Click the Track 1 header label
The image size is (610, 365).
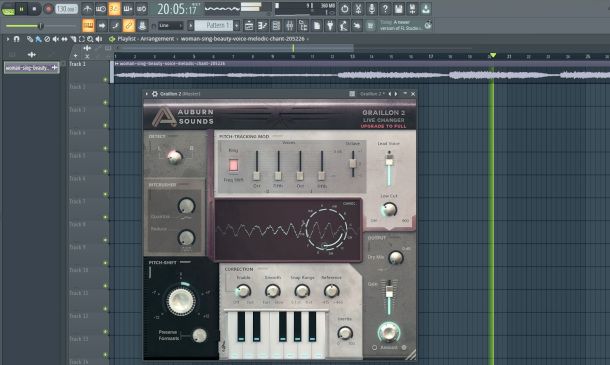(77, 64)
